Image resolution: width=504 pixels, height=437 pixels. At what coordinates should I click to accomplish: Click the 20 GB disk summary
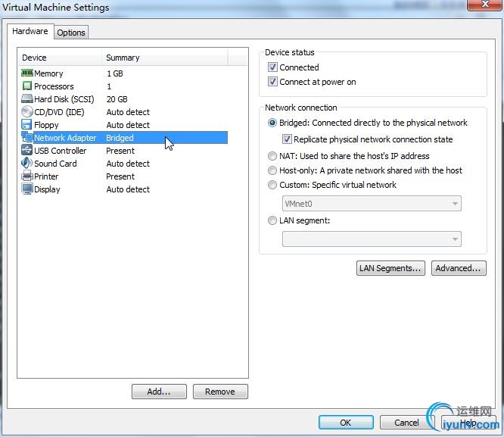117,99
